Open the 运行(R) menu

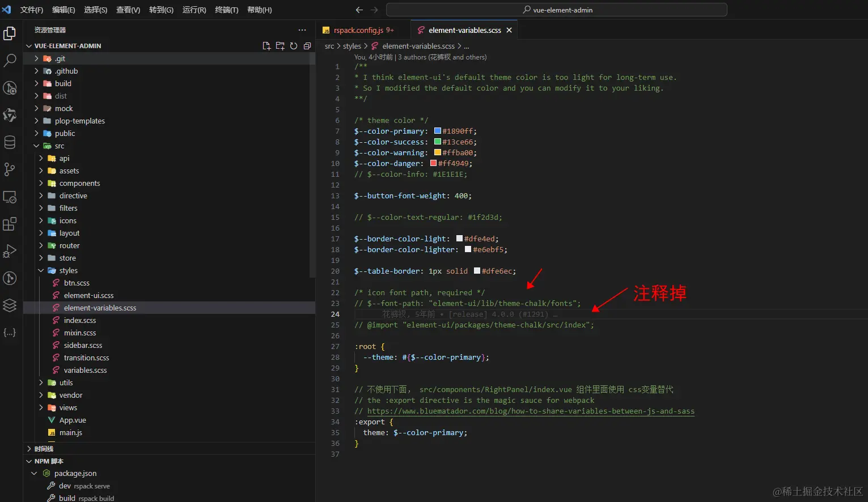click(194, 10)
